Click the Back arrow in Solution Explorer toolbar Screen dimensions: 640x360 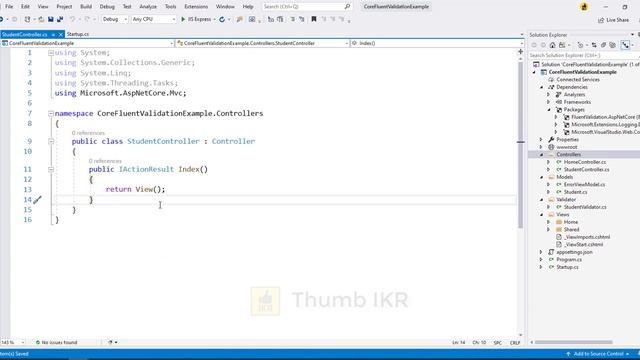click(534, 45)
